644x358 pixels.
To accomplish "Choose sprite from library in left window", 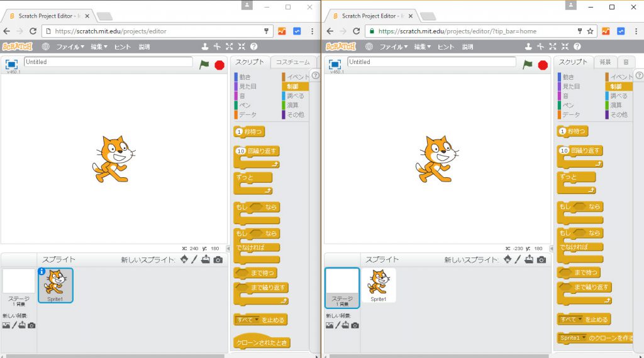I will pos(184,259).
